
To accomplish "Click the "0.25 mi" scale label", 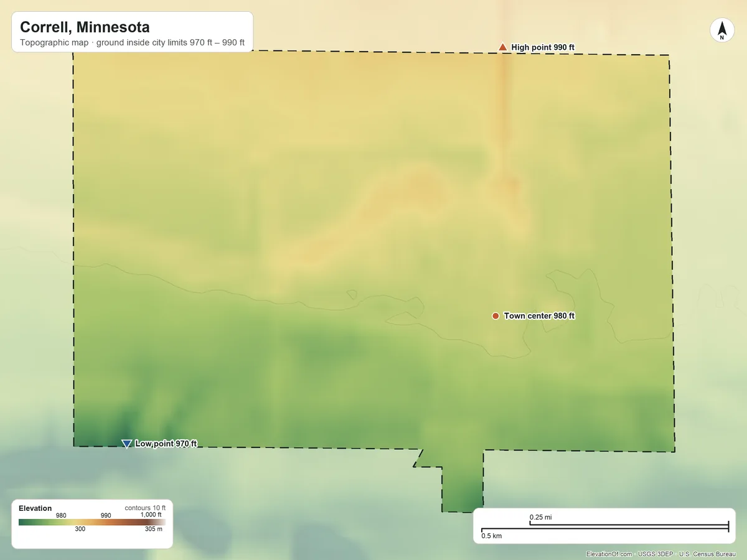I will [x=540, y=517].
